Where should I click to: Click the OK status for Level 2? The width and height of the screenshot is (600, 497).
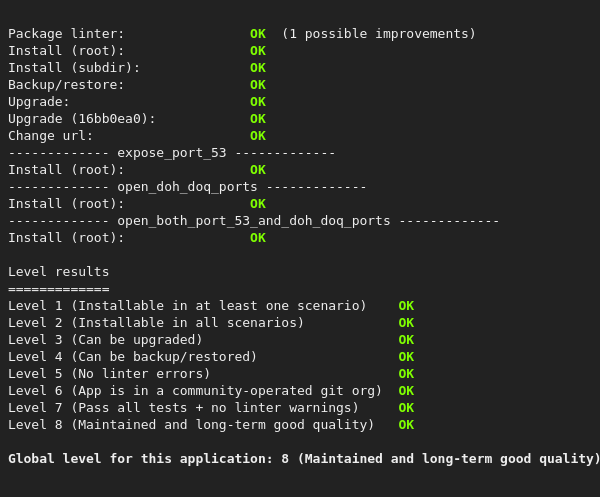(x=405, y=323)
